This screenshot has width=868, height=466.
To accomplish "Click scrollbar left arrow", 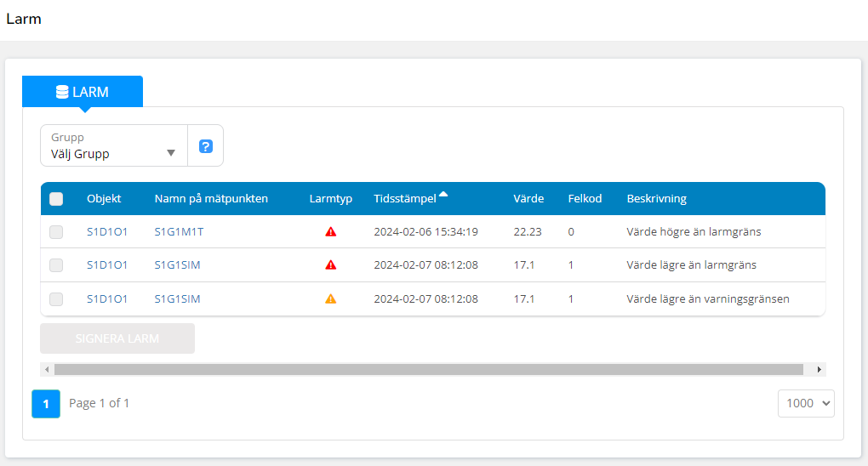I will (48, 370).
